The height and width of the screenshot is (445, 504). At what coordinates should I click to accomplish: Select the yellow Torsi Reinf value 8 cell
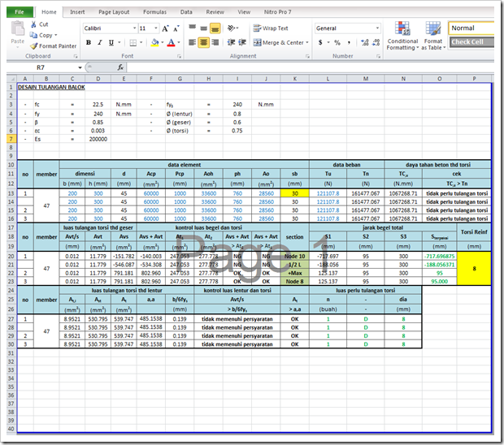(x=474, y=269)
